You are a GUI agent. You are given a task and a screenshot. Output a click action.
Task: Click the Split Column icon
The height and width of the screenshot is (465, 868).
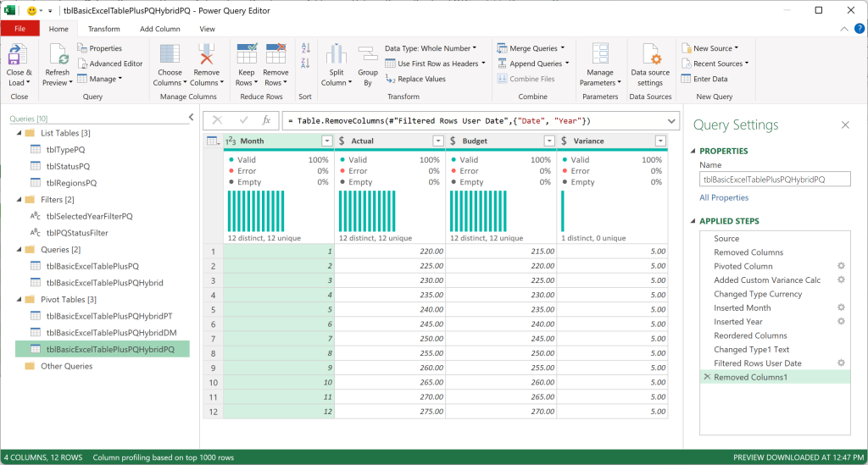click(x=336, y=55)
